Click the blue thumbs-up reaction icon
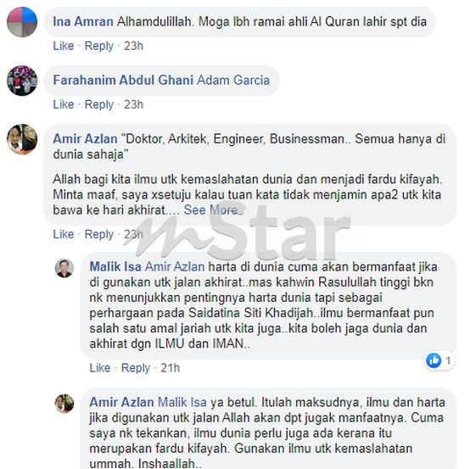 tap(434, 360)
